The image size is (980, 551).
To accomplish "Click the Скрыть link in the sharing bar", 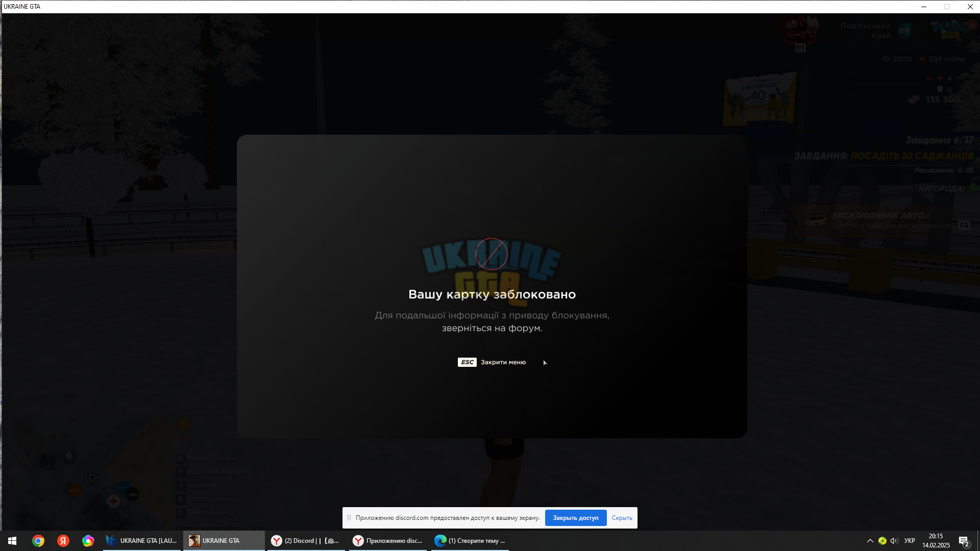I will pyautogui.click(x=622, y=518).
